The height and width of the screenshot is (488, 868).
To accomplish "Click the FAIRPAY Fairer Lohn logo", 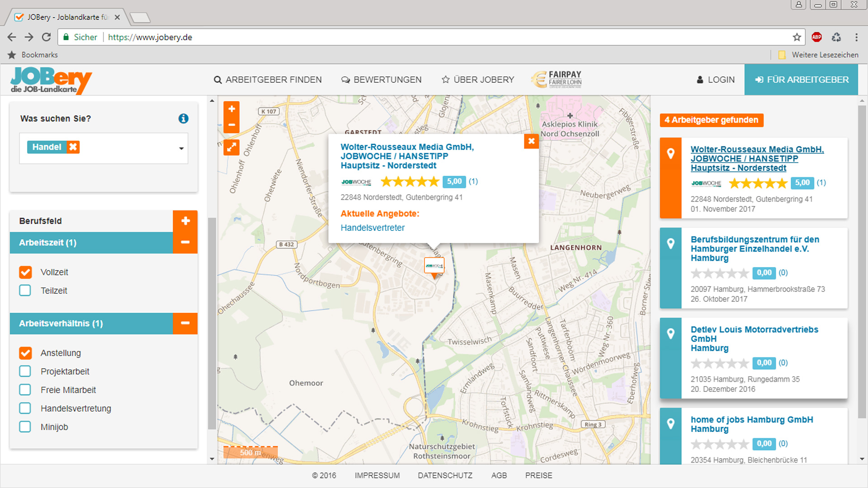I will coord(557,79).
